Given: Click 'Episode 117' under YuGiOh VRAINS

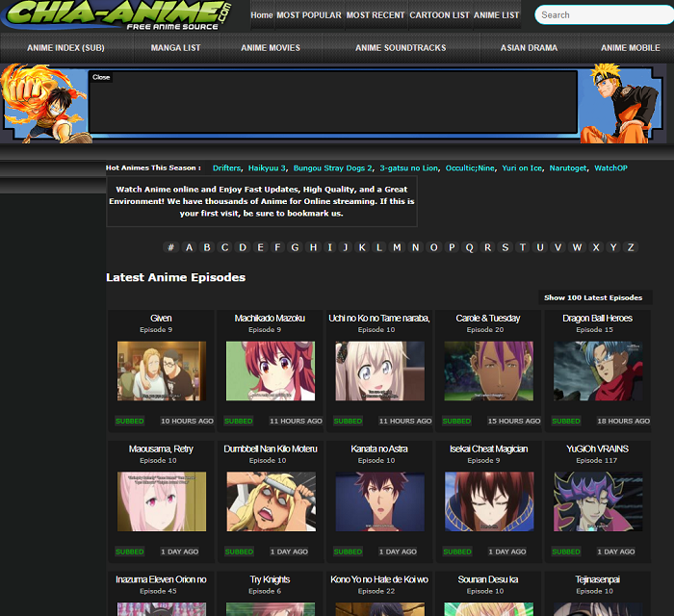Looking at the screenshot, I should coord(596,460).
